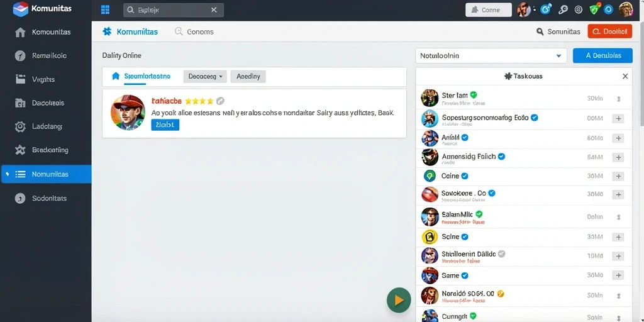Click plus button on Same row

click(x=618, y=275)
